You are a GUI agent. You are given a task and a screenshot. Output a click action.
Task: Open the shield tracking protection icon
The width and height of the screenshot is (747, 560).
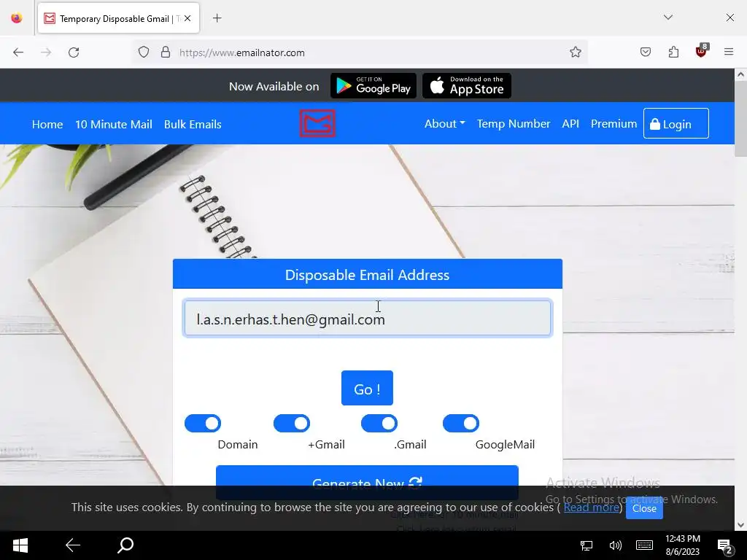[x=144, y=52]
